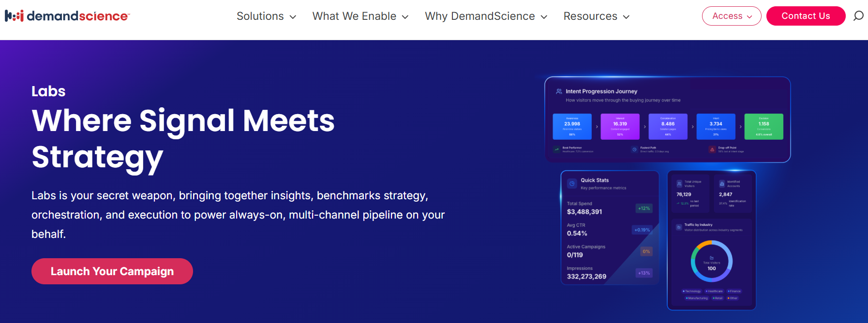Image resolution: width=868 pixels, height=323 pixels.
Task: Click the Best Performer trend icon
Action: click(557, 149)
